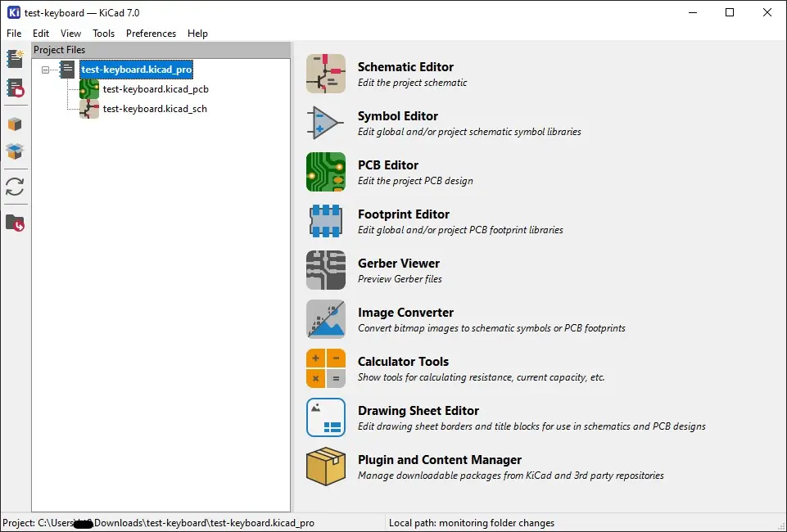Click the KiCad logo in title bar

(14, 12)
